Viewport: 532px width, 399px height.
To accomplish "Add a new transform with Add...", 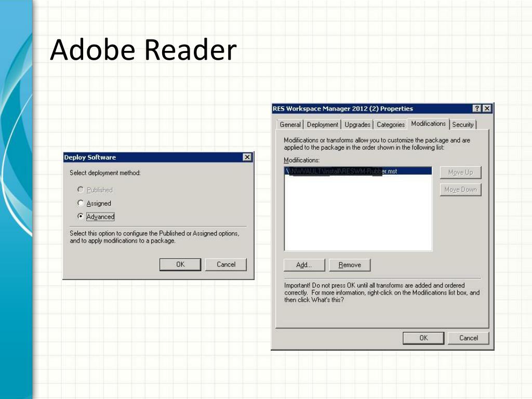I will coord(304,265).
